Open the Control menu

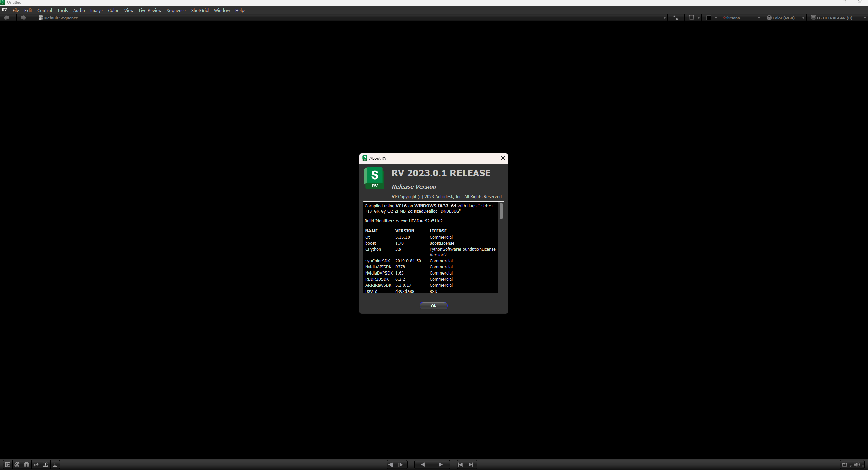(x=44, y=10)
